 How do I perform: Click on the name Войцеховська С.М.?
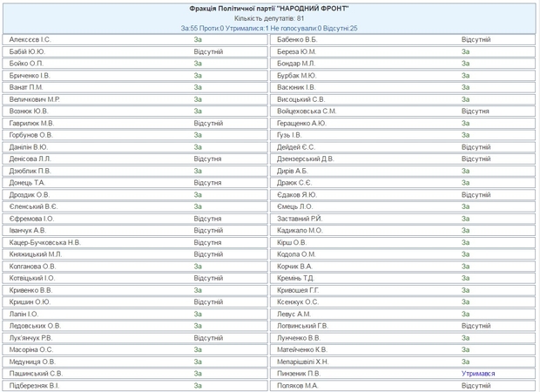(x=307, y=111)
